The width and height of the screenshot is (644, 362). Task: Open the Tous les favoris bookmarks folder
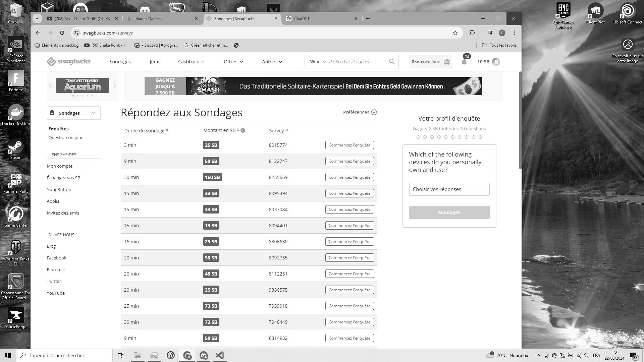pyautogui.click(x=499, y=45)
